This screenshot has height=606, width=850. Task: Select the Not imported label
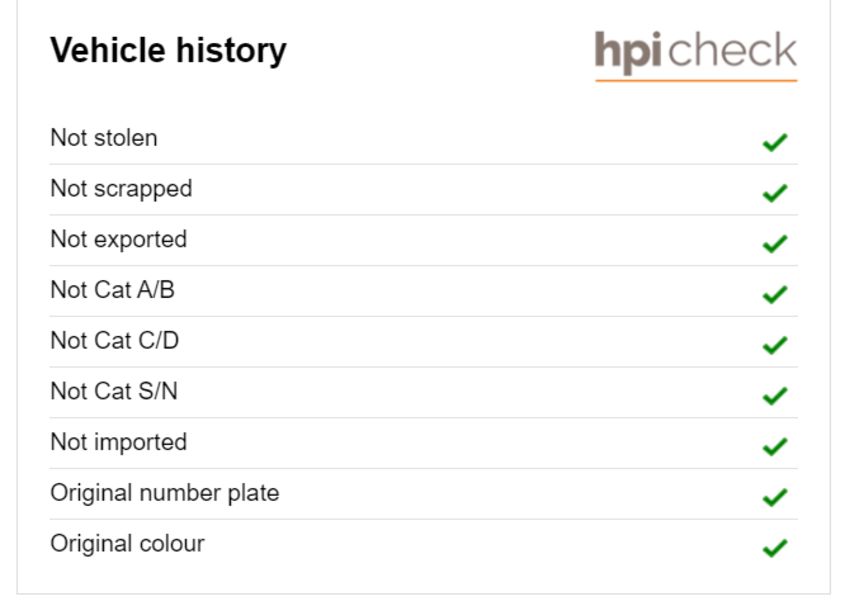pos(118,442)
